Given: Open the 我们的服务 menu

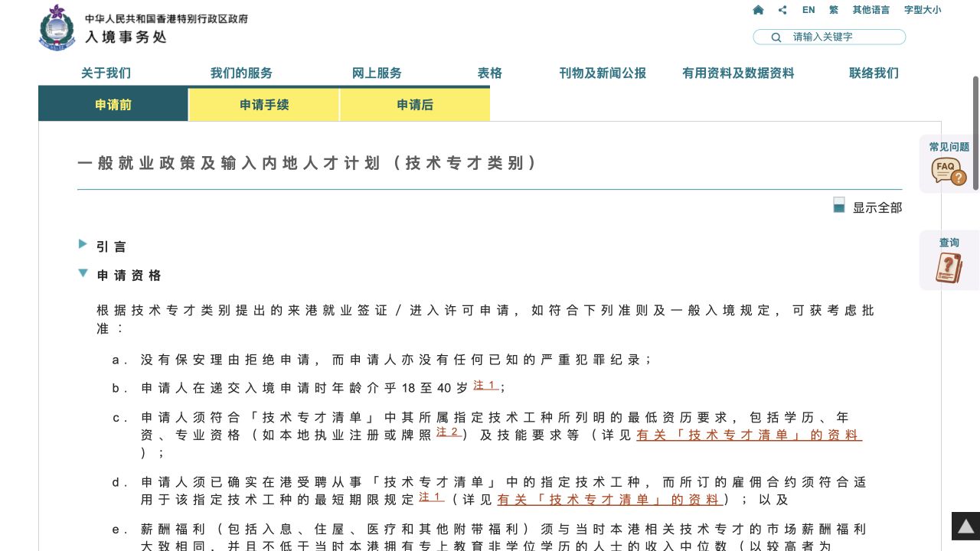Looking at the screenshot, I should click(x=241, y=73).
